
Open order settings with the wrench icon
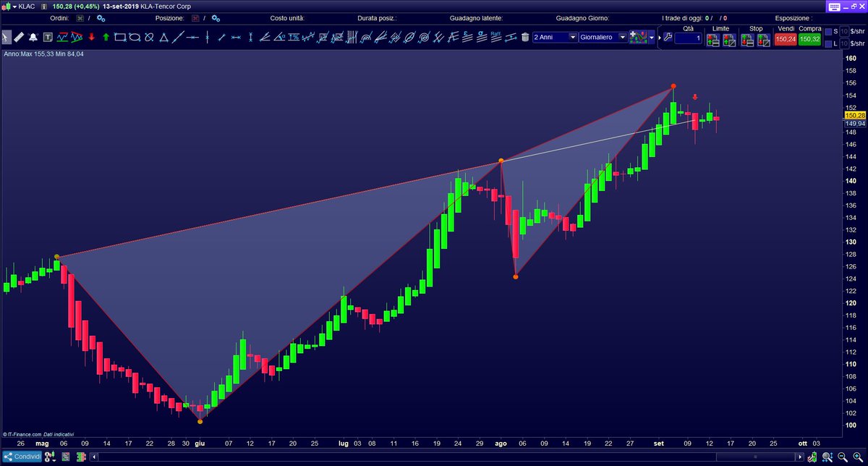pos(668,38)
